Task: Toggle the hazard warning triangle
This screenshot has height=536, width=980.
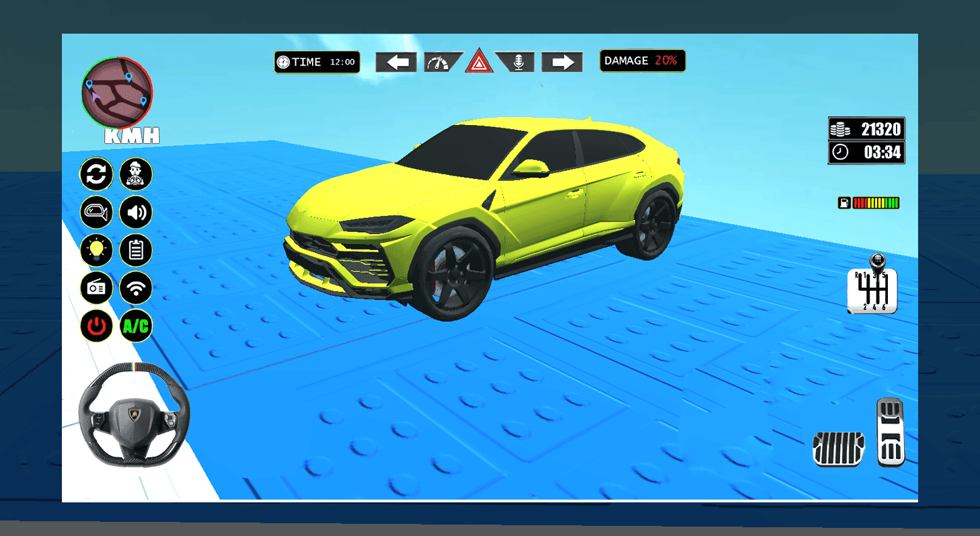Action: click(x=479, y=62)
